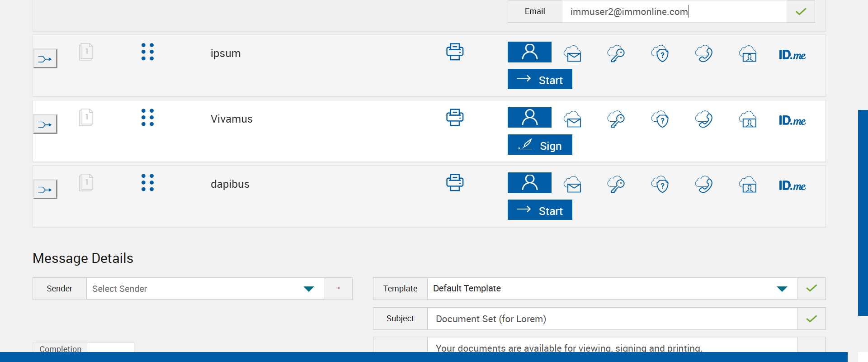Select ID.me verification for ipsum
The height and width of the screenshot is (362, 868).
click(x=792, y=55)
